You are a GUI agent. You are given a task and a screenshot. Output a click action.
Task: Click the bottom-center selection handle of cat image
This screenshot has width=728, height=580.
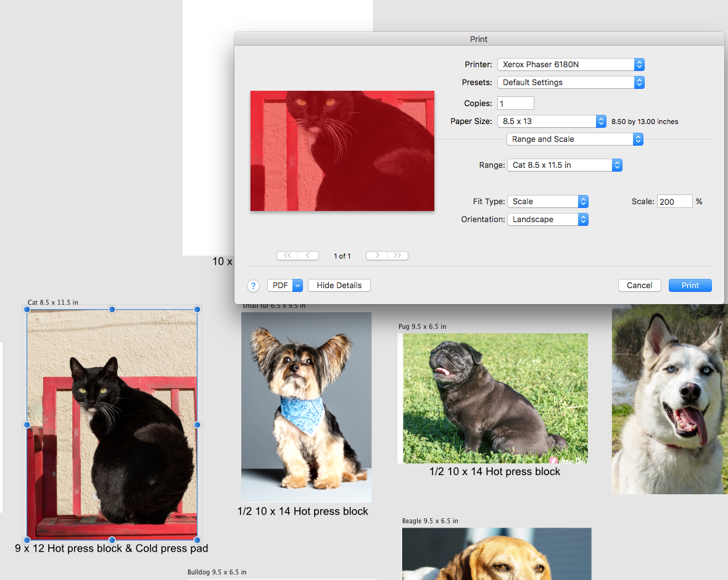tap(112, 540)
